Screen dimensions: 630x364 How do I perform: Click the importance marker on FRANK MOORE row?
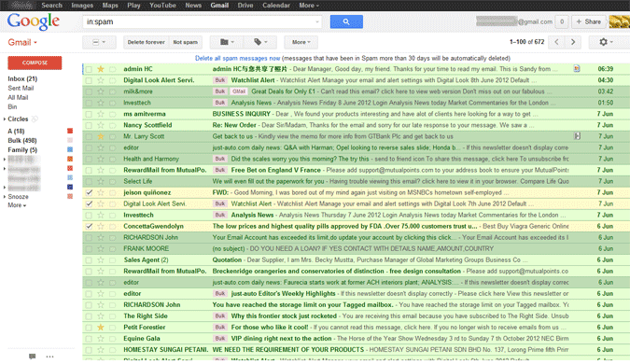point(113,248)
